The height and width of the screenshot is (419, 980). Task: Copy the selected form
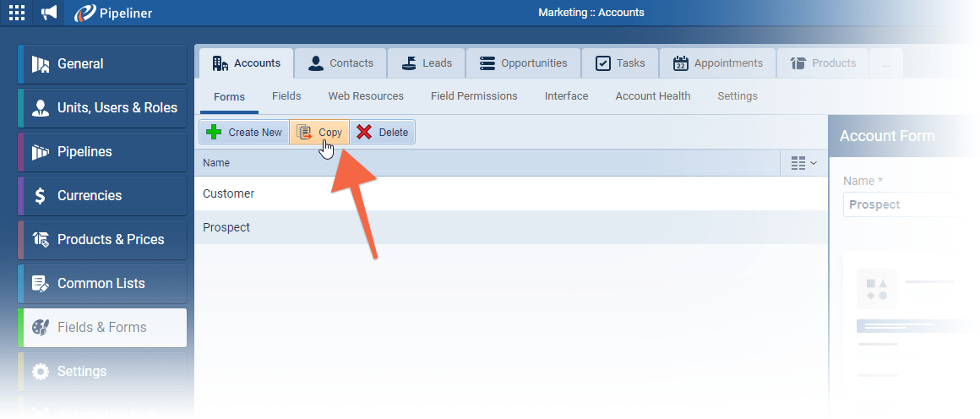point(319,133)
